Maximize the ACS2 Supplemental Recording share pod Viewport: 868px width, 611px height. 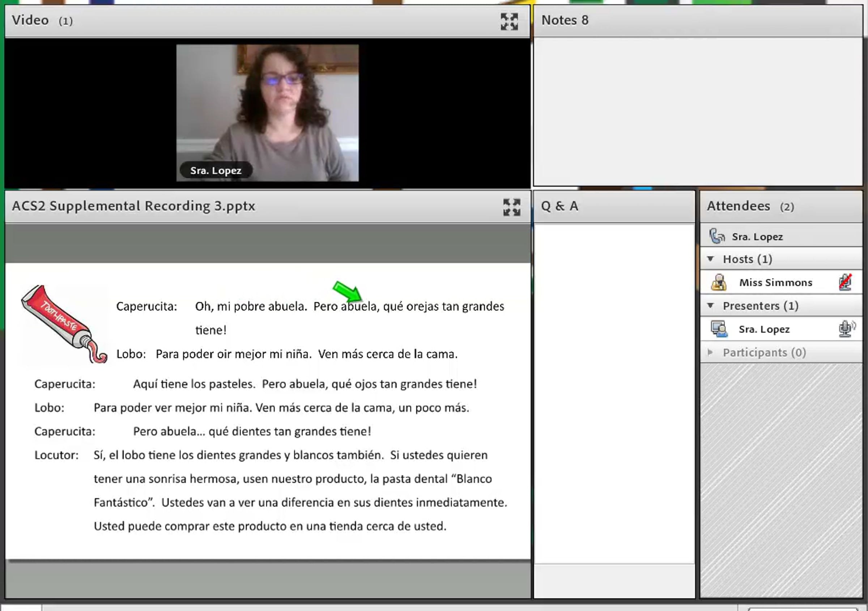(511, 207)
